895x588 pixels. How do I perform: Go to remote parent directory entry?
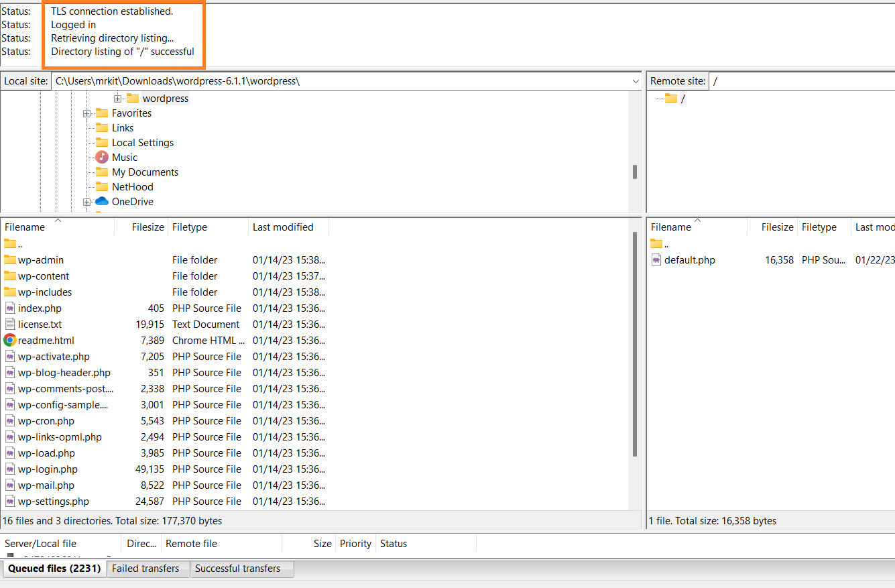(660, 244)
